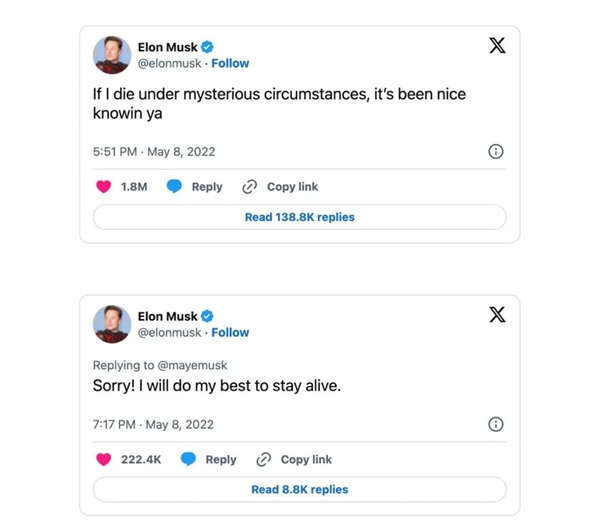
Task: Open the Read 8.8K replies button
Action: point(299,490)
